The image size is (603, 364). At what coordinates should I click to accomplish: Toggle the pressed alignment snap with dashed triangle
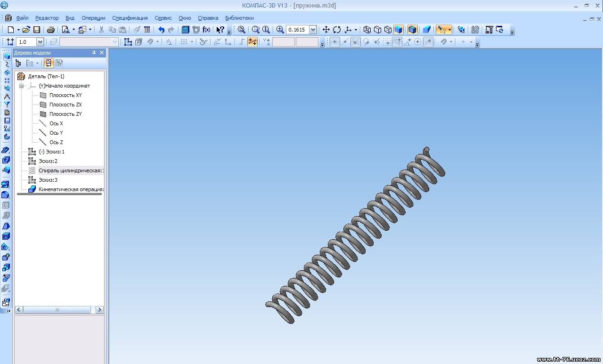click(x=397, y=42)
